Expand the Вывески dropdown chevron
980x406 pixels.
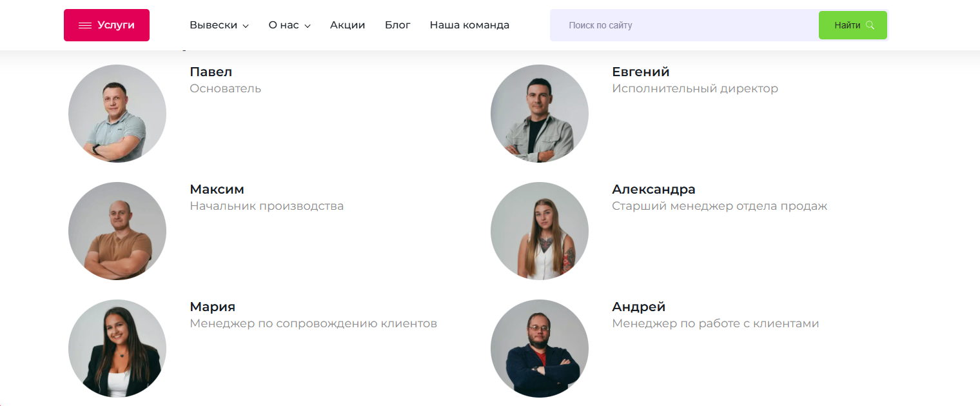[x=246, y=26]
